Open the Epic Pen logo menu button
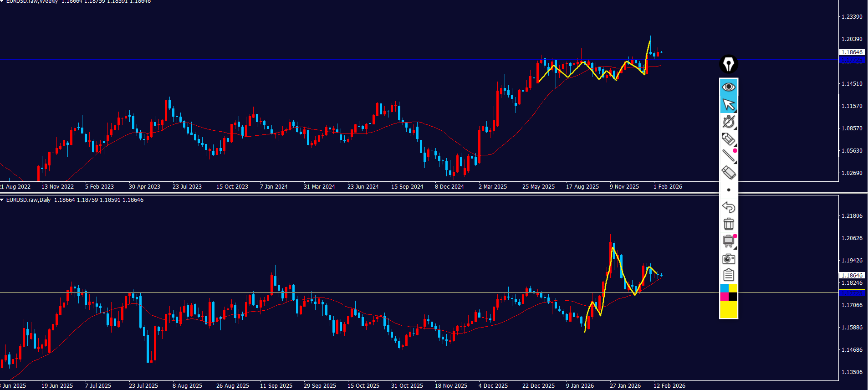The width and height of the screenshot is (868, 390). (x=728, y=64)
